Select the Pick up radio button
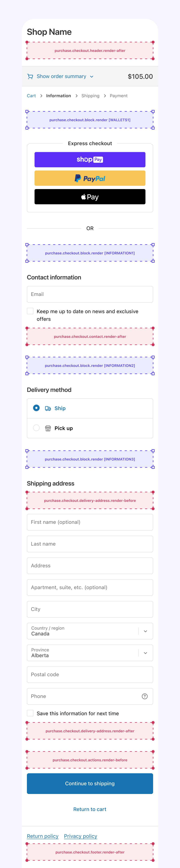180x868 pixels. point(37,428)
